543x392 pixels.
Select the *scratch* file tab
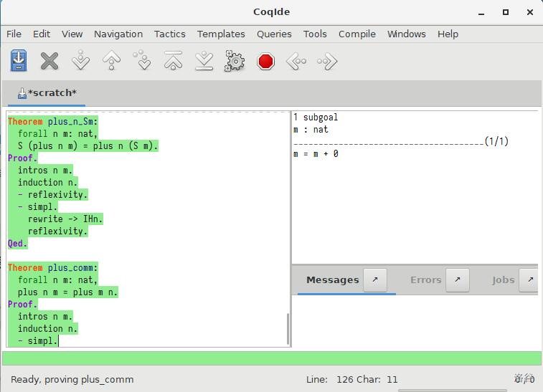[47, 92]
